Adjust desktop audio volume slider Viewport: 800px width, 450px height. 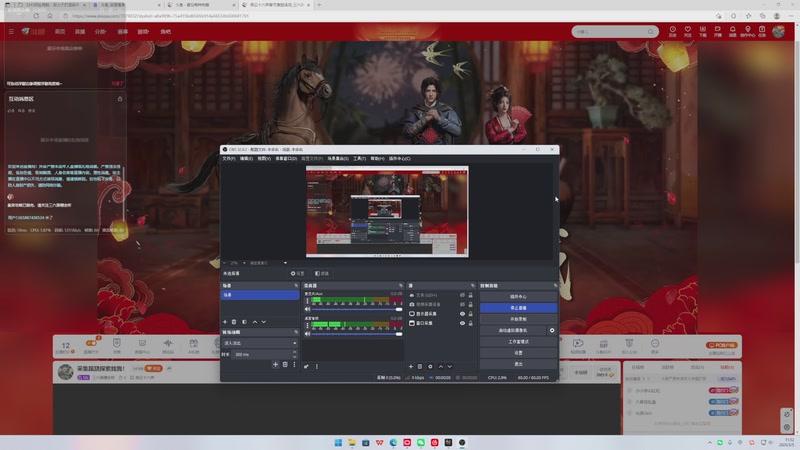pyautogui.click(x=357, y=334)
